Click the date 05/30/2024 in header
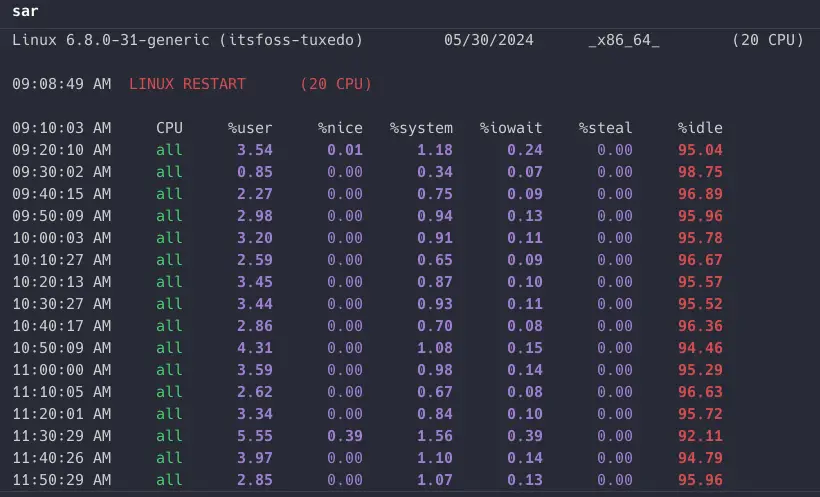Image resolution: width=820 pixels, height=497 pixels. click(x=489, y=40)
